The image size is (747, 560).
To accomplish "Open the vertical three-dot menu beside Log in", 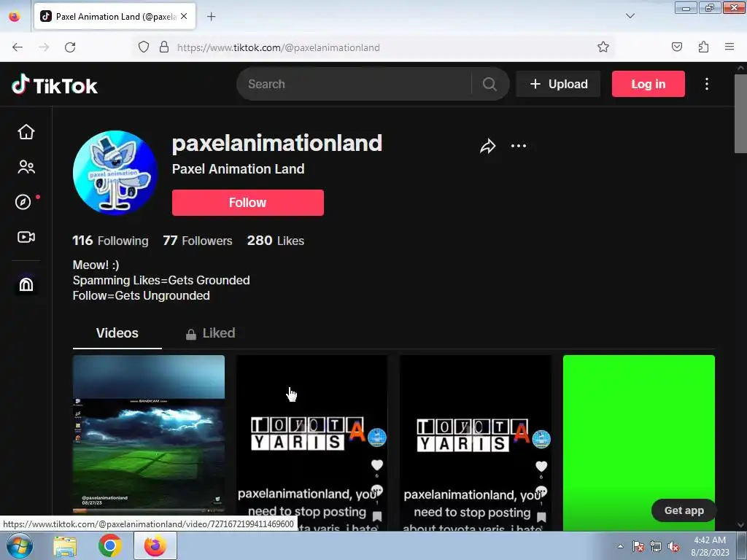I will pos(706,84).
